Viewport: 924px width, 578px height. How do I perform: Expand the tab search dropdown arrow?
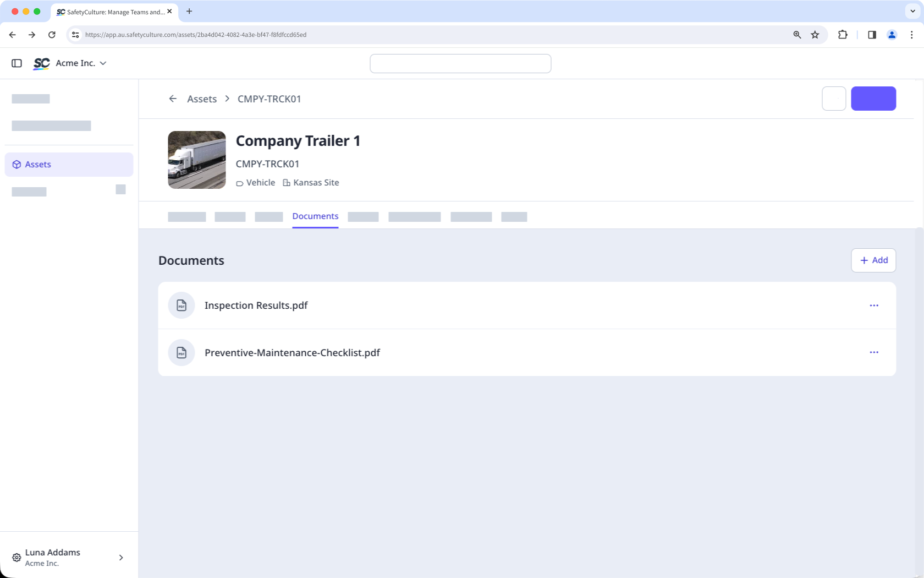pyautogui.click(x=912, y=11)
